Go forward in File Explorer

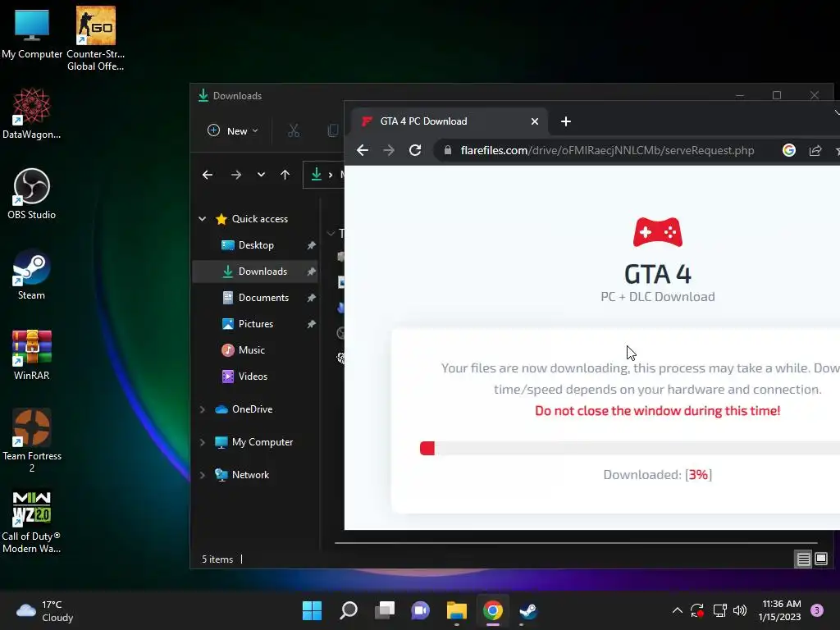tap(236, 175)
